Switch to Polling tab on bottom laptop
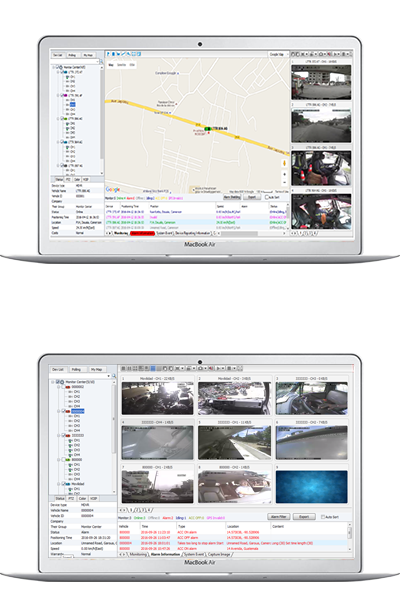400x600 pixels. click(x=77, y=370)
